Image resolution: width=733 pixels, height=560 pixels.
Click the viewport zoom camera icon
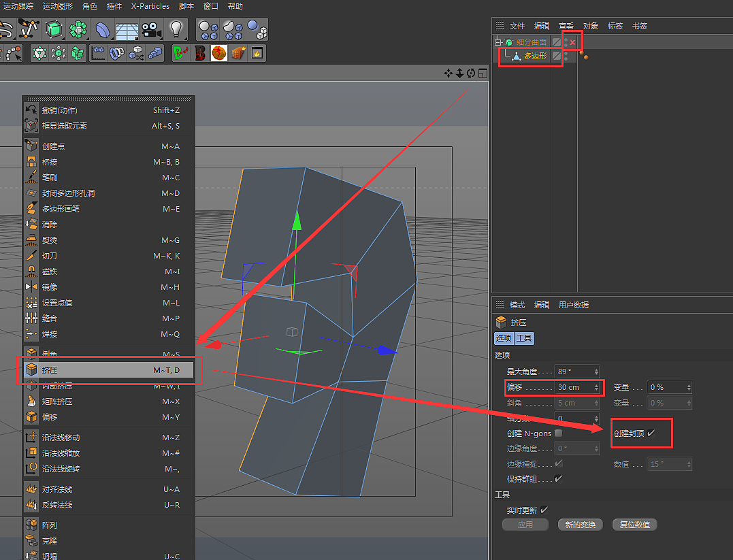pos(459,73)
